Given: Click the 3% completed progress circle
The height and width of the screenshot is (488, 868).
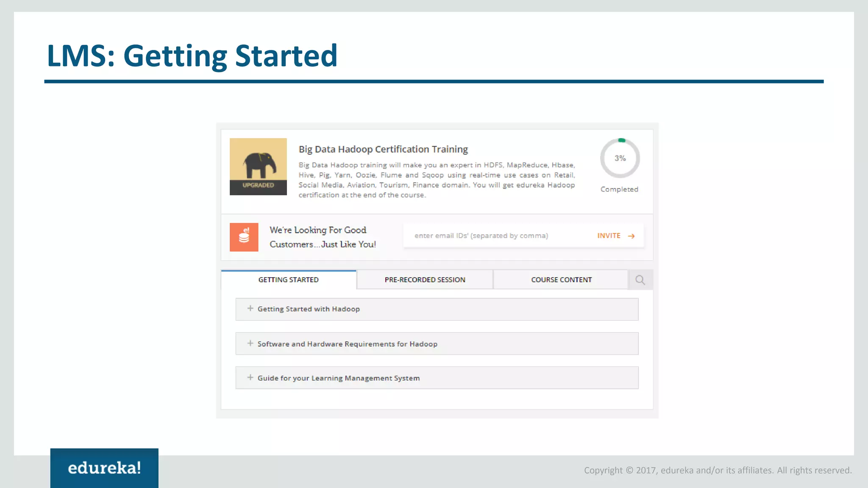Looking at the screenshot, I should click(620, 158).
